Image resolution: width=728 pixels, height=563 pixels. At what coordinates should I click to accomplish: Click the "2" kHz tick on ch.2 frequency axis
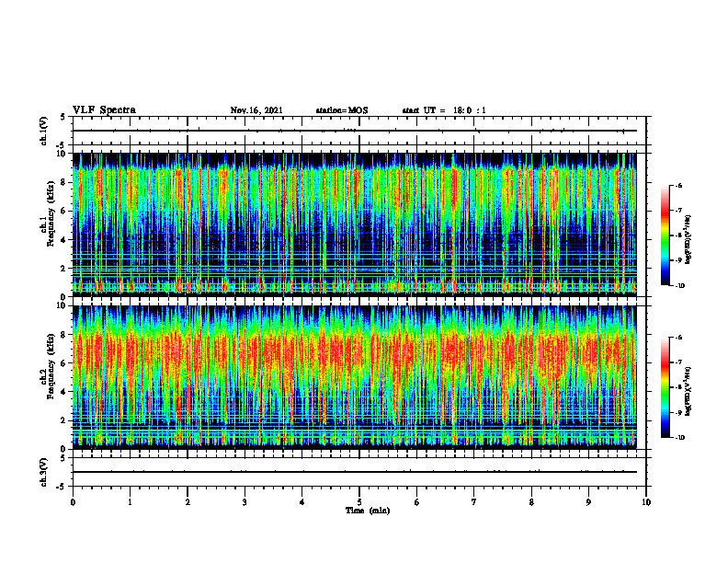(x=64, y=420)
